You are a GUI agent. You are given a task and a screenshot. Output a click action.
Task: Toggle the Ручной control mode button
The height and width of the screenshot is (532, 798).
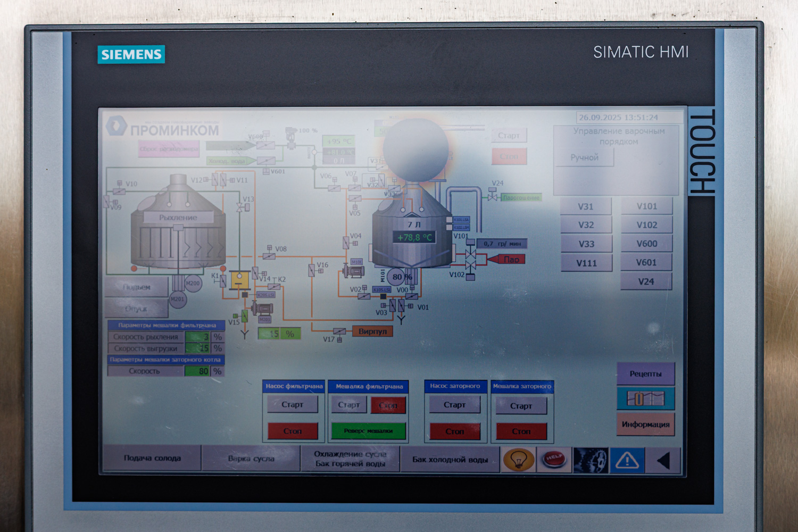[584, 157]
